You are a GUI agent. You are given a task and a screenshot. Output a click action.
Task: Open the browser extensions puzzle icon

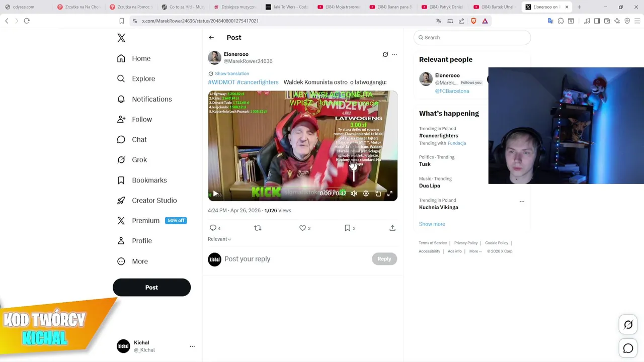point(561,21)
